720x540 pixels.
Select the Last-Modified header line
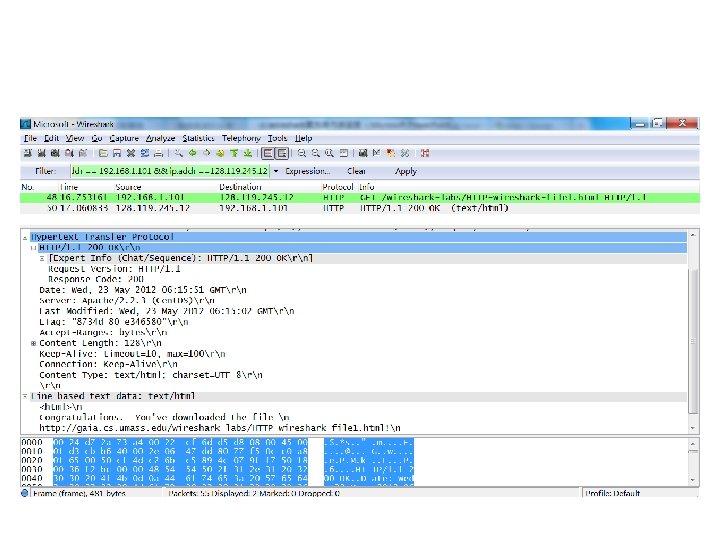166,311
